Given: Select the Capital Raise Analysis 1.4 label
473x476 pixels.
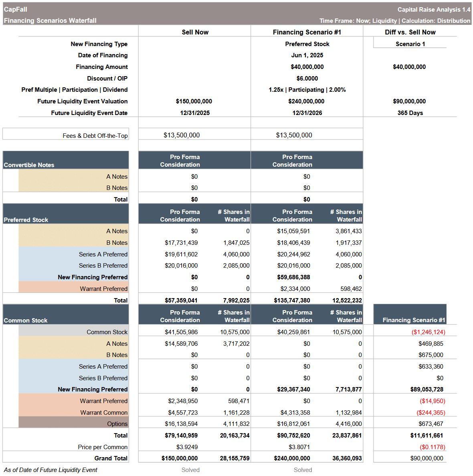Looking at the screenshot, I should pos(434,9).
